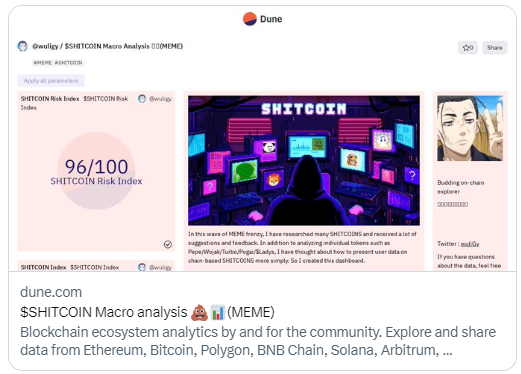Open @wuligy avatar on SHITCOIN Index card
This screenshot has height=374, width=521.
[x=142, y=267]
